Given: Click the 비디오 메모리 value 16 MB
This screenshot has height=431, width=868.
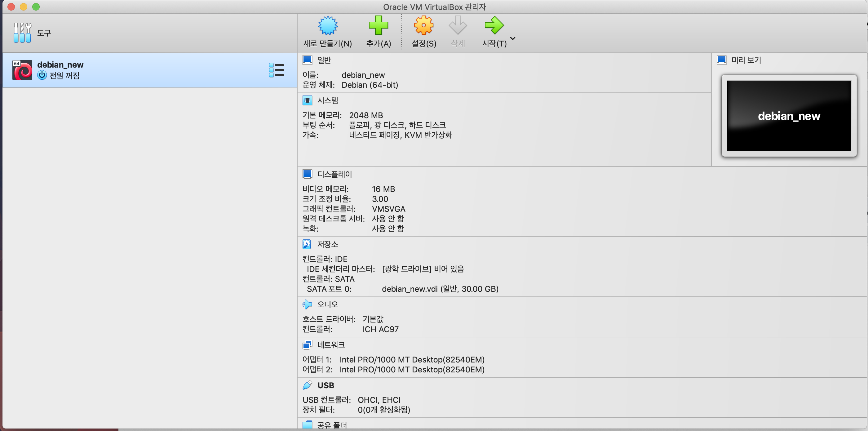Looking at the screenshot, I should coord(383,189).
